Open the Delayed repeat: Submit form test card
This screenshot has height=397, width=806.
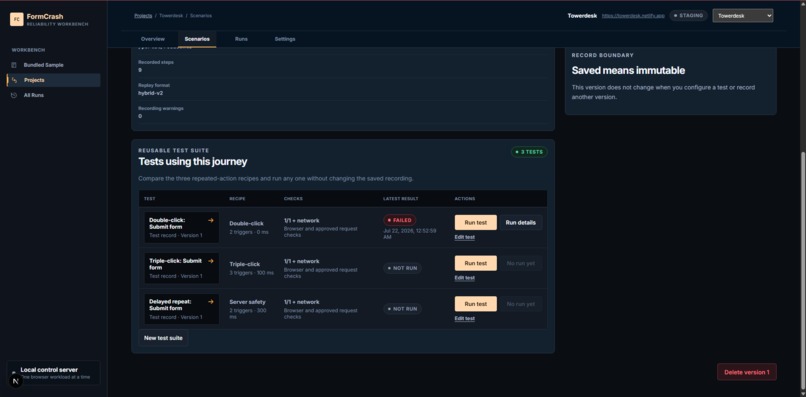point(181,309)
